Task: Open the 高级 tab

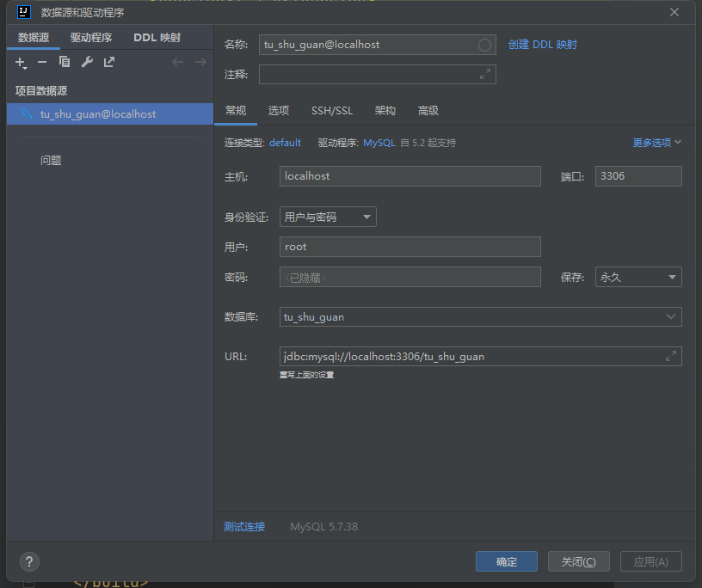Action: point(428,111)
